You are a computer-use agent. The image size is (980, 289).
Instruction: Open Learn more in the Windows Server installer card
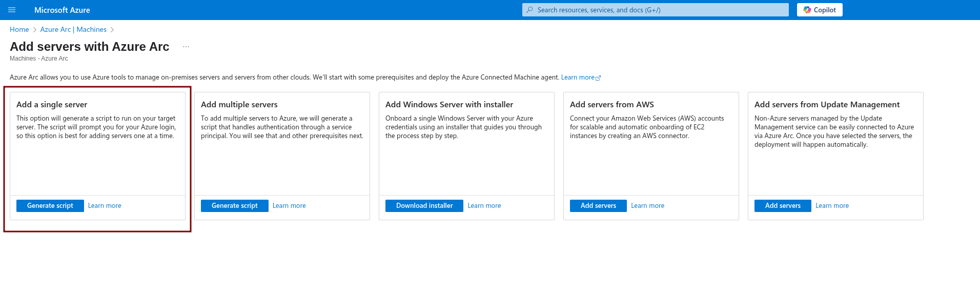point(484,206)
